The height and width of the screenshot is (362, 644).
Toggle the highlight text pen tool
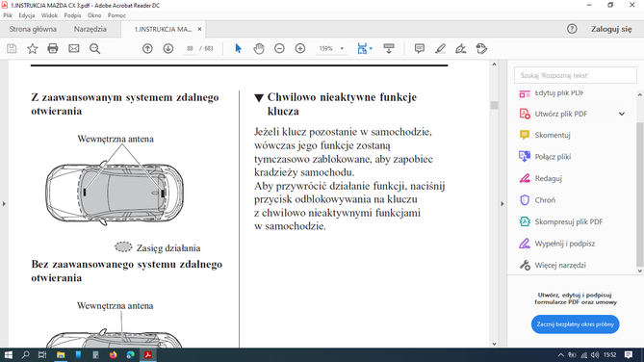440,48
